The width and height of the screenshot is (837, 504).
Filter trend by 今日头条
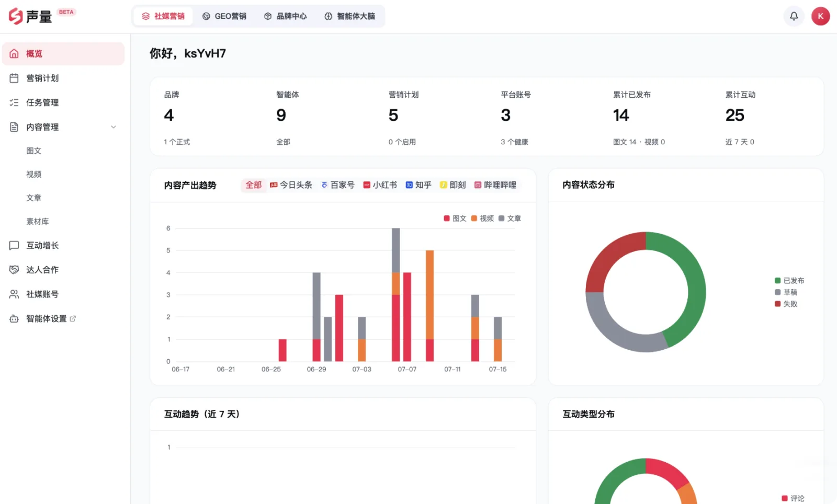pyautogui.click(x=291, y=185)
